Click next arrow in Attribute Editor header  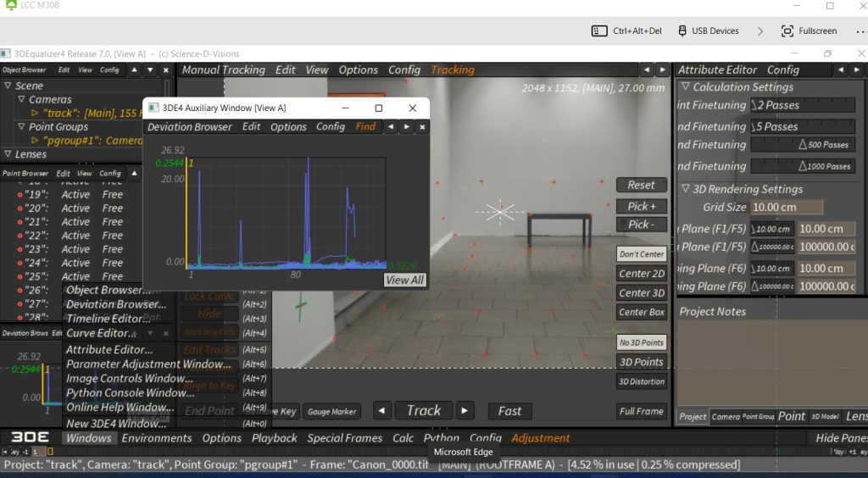coord(856,69)
